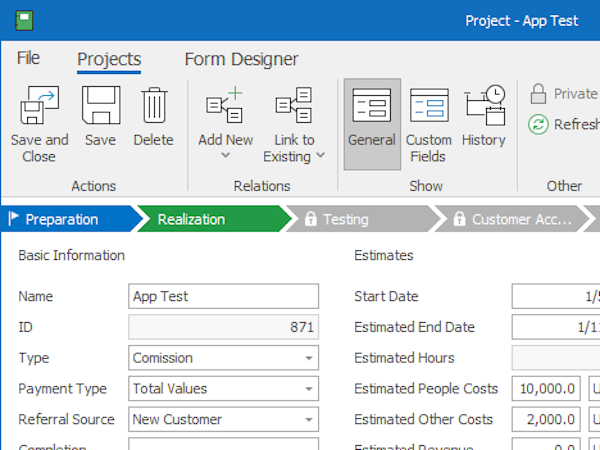Go to the Preparation stage
Screen dimensions: 600x450
(x=62, y=219)
